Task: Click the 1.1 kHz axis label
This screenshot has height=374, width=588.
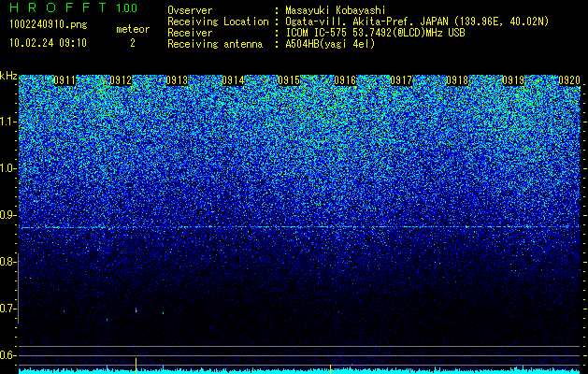Action: [x=8, y=122]
